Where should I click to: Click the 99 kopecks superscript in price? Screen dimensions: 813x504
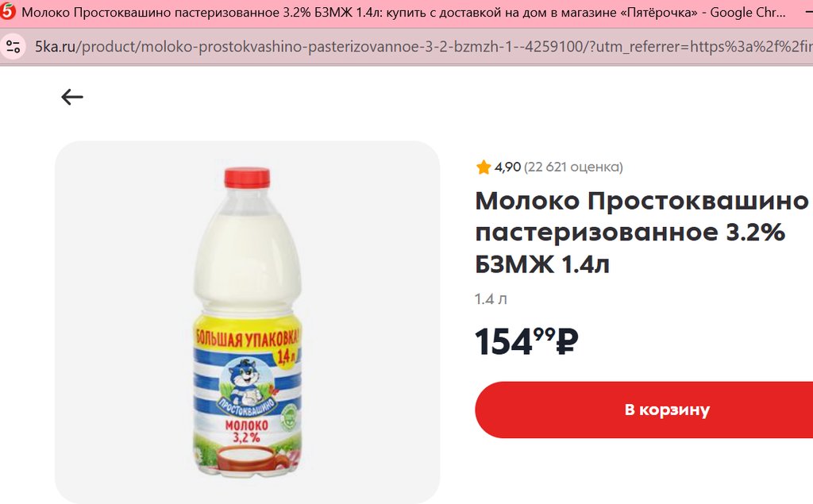pyautogui.click(x=545, y=334)
